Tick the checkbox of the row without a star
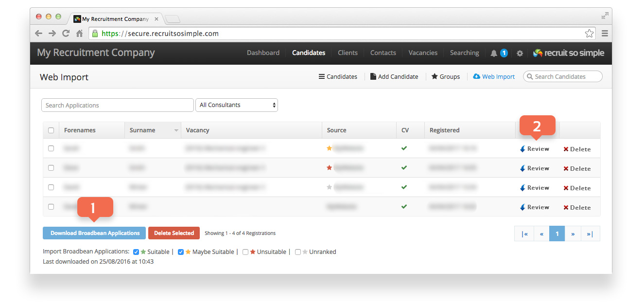 51,207
